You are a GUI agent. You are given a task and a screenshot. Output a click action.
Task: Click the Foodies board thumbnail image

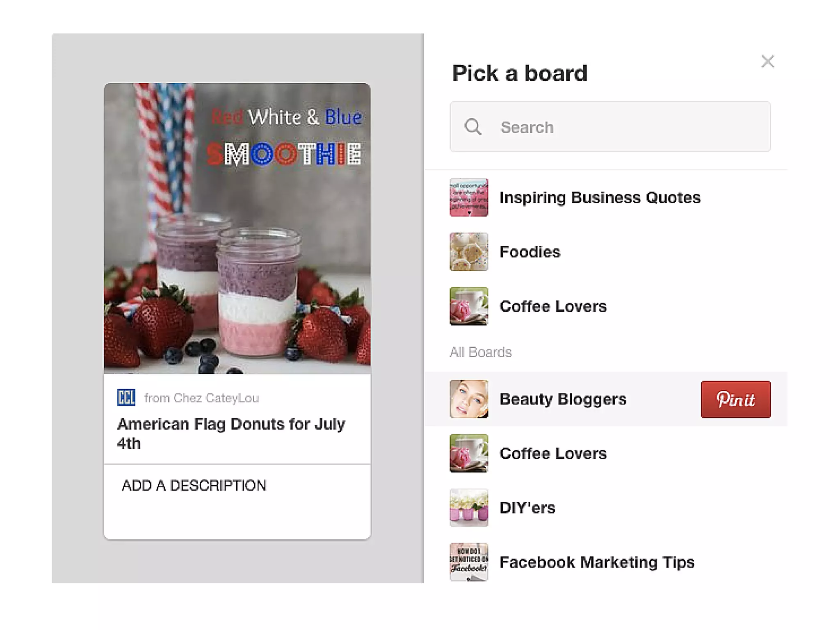pos(469,252)
